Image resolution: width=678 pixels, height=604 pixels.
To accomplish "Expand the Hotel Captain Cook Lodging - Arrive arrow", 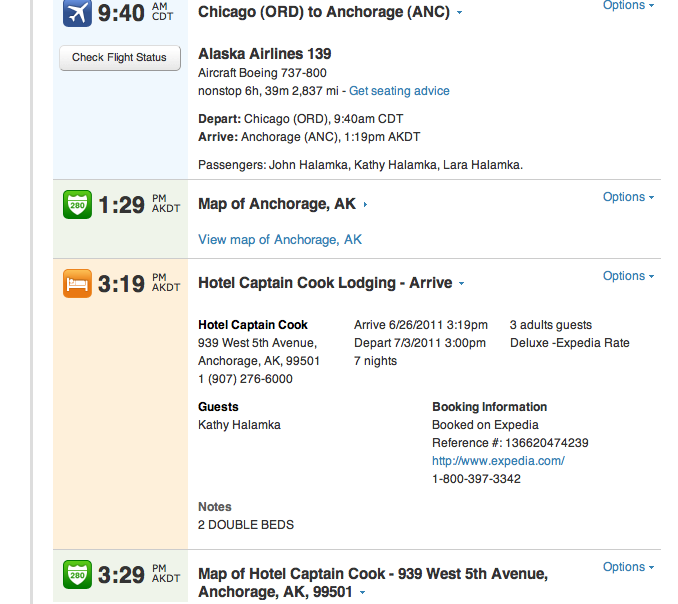I will [462, 284].
